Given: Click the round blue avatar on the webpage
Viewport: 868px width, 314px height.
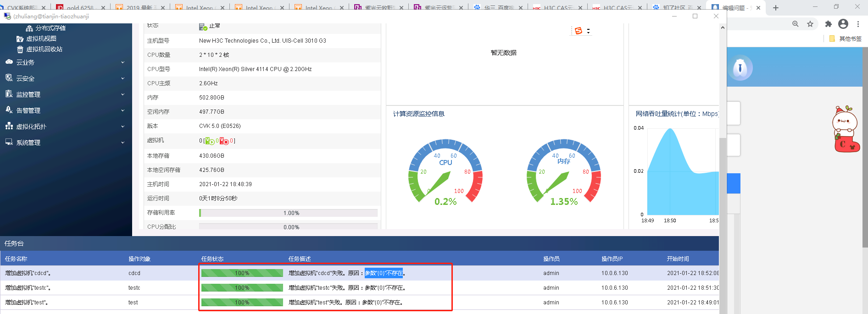Looking at the screenshot, I should [x=740, y=68].
